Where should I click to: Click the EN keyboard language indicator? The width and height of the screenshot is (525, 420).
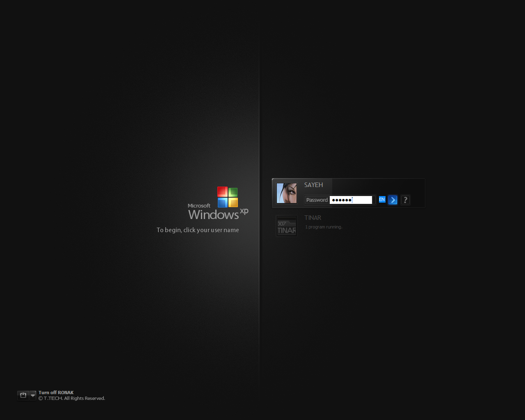pyautogui.click(x=382, y=199)
